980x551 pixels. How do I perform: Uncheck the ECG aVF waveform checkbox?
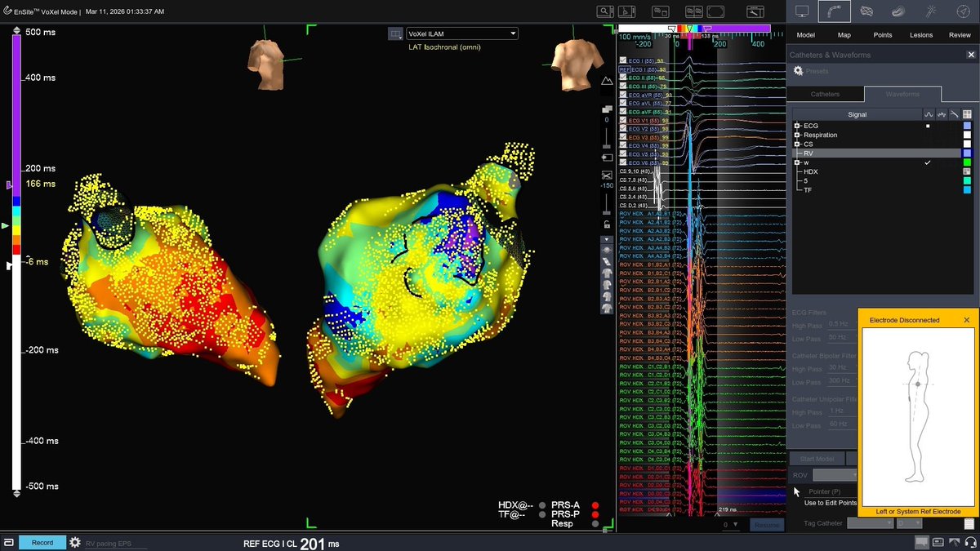click(x=623, y=112)
